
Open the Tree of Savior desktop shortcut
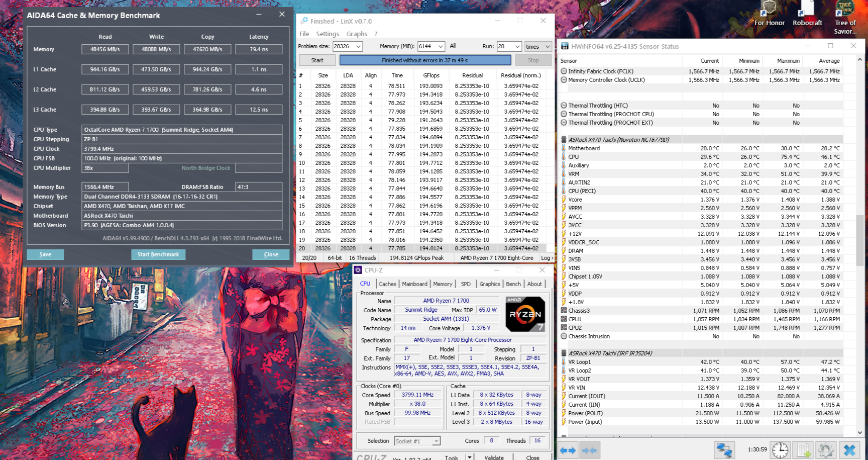point(845,18)
